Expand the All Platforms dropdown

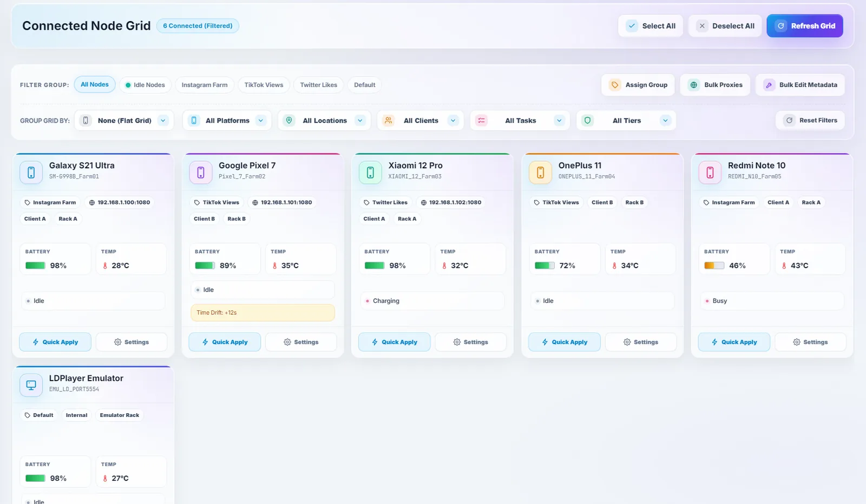[x=226, y=121]
